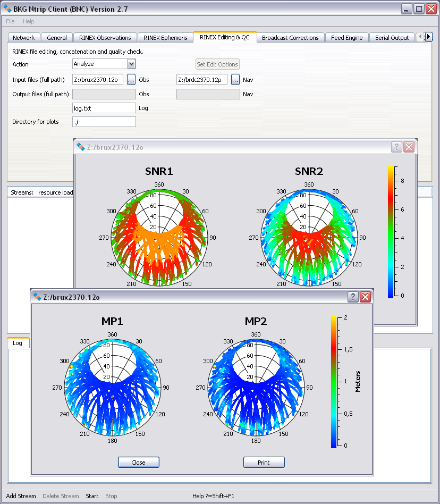Open the Action dropdown showing Analyze
The width and height of the screenshot is (440, 504).
point(104,64)
